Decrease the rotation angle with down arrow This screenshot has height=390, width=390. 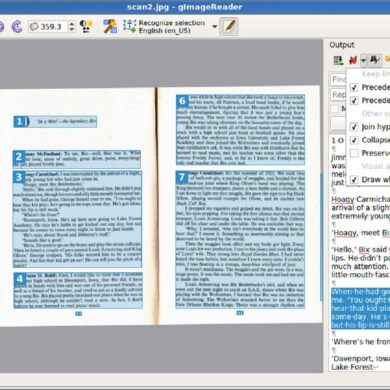click(x=72, y=29)
